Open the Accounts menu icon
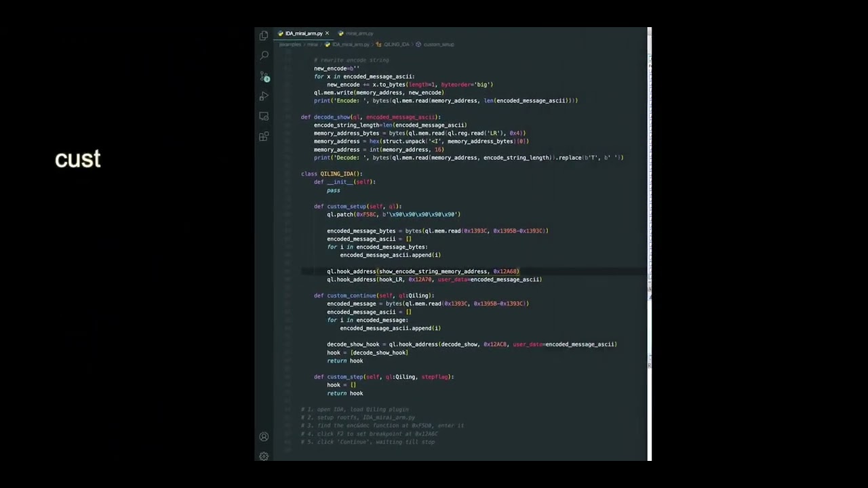The width and height of the screenshot is (868, 488). pyautogui.click(x=264, y=436)
